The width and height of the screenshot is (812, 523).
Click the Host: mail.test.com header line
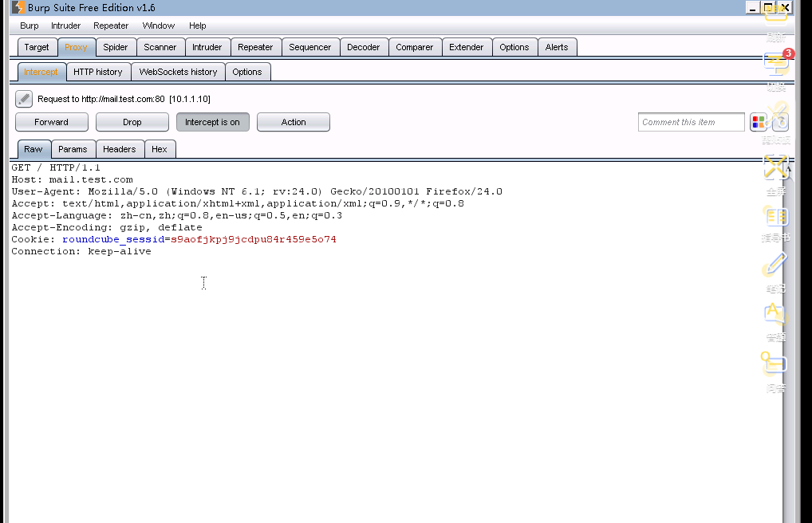click(x=73, y=179)
